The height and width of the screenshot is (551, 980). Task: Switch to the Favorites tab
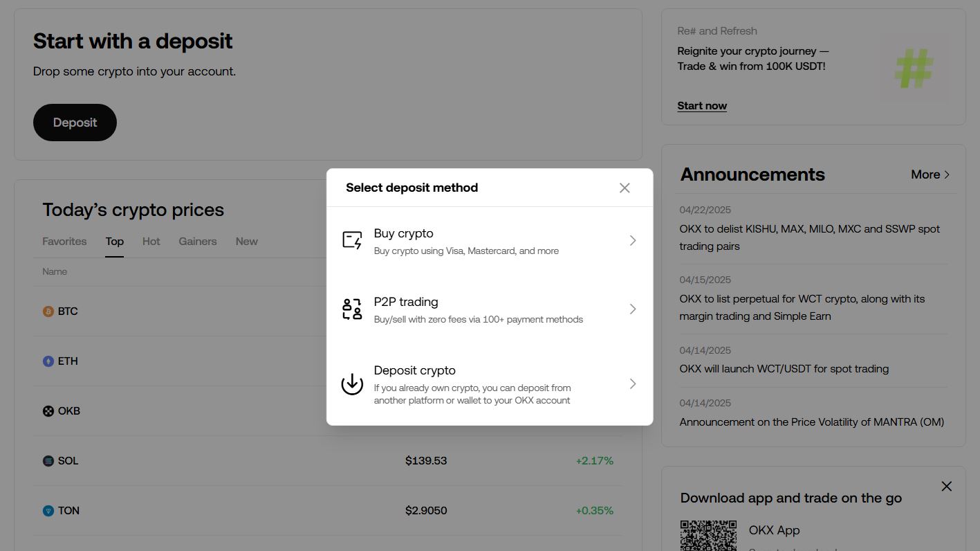tap(64, 242)
